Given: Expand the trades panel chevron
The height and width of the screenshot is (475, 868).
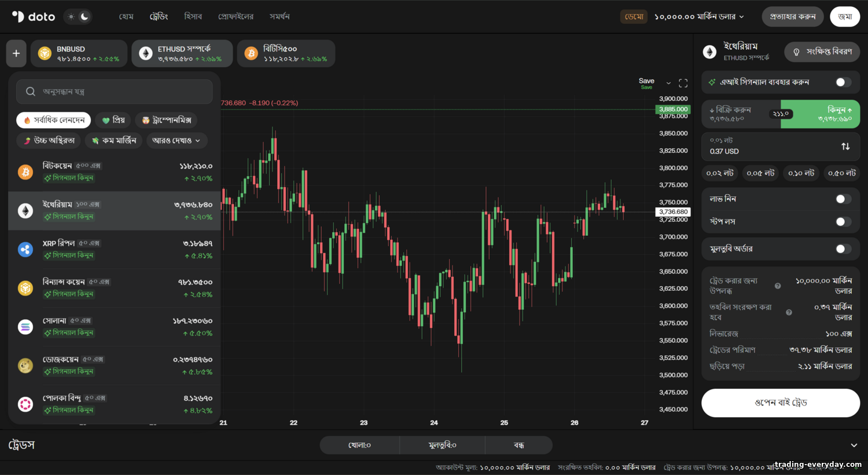Looking at the screenshot, I should pyautogui.click(x=854, y=445).
